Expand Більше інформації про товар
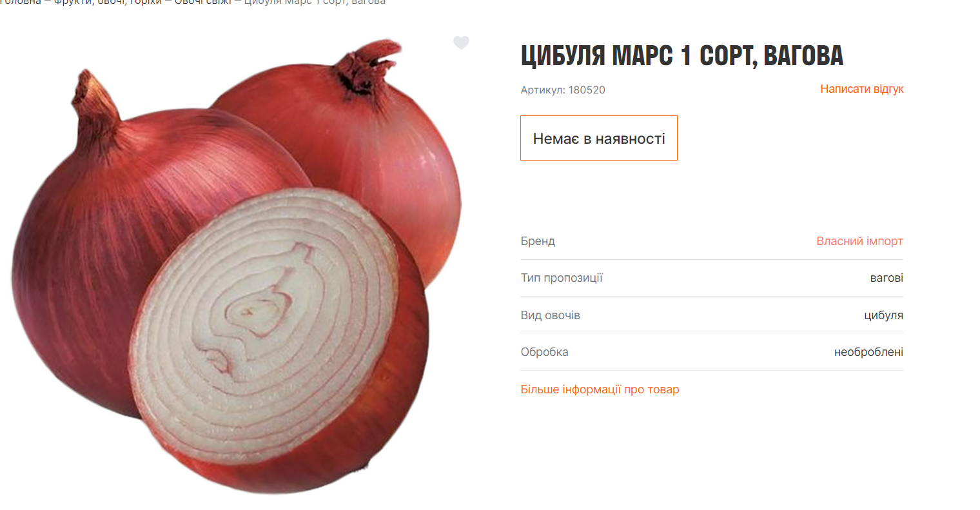The image size is (980, 510). coord(600,389)
